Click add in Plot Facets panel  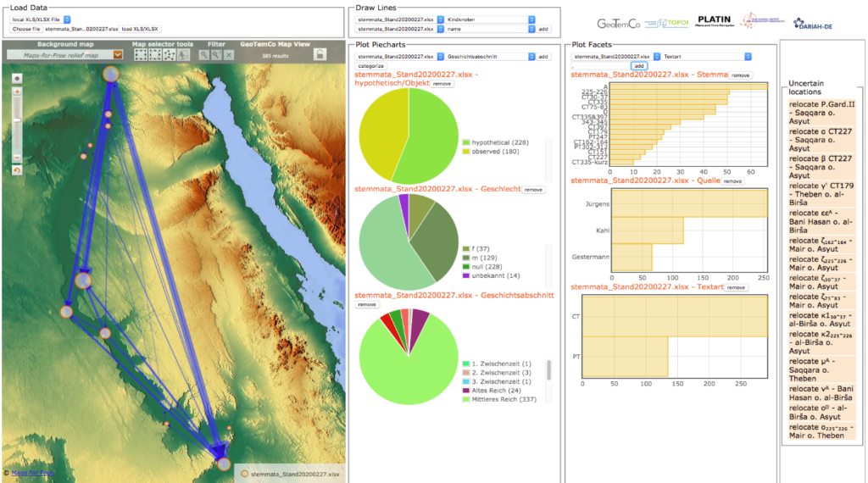click(x=639, y=66)
